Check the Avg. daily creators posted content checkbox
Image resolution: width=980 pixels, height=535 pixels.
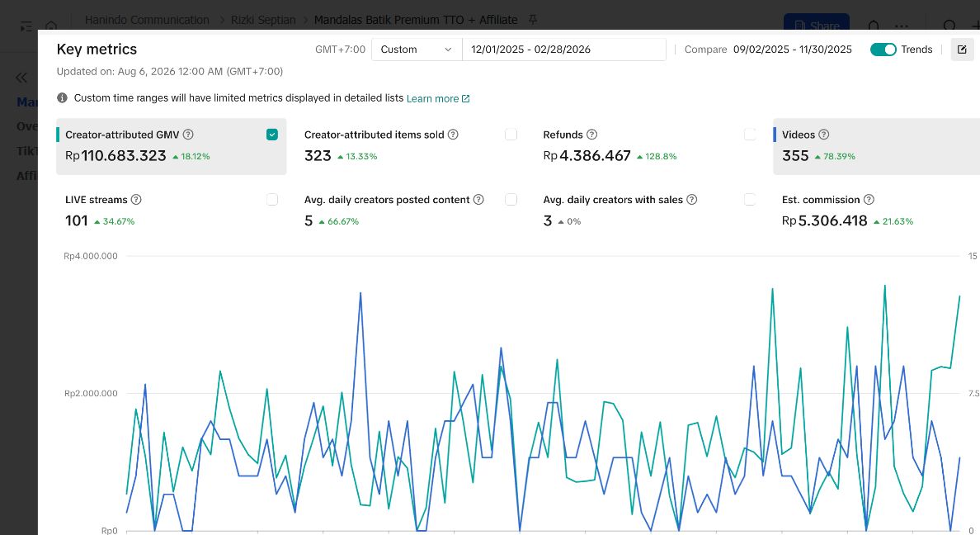tap(511, 200)
